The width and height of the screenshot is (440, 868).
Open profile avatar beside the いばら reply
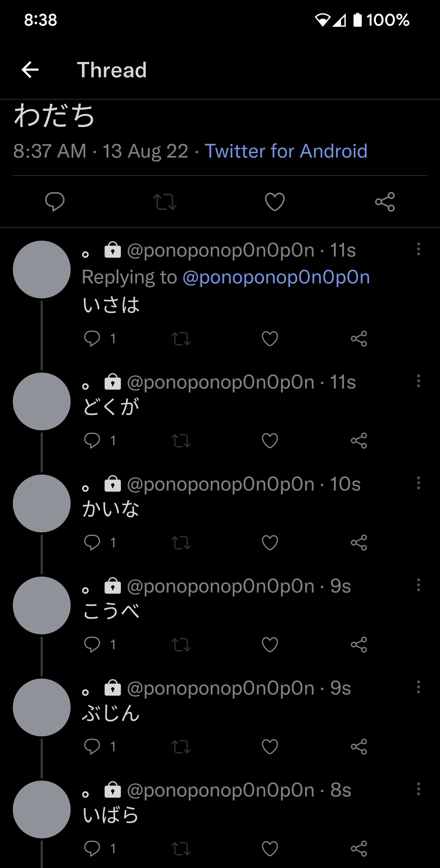pos(42,809)
